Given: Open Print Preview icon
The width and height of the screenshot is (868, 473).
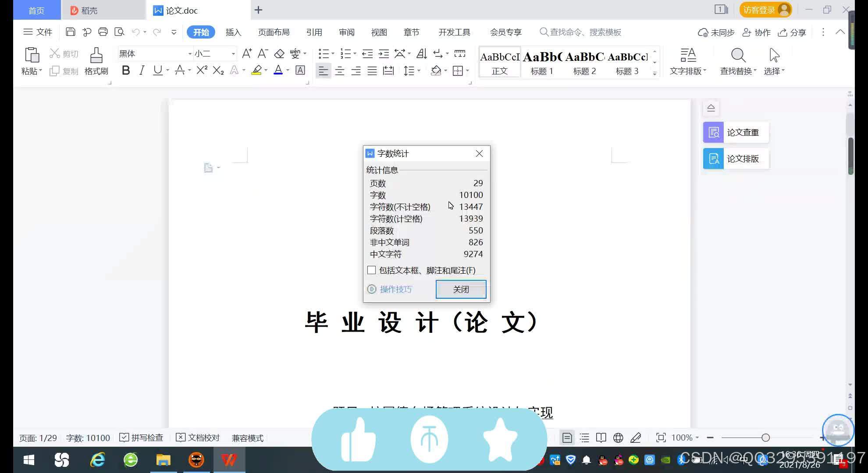Looking at the screenshot, I should pyautogui.click(x=119, y=32).
